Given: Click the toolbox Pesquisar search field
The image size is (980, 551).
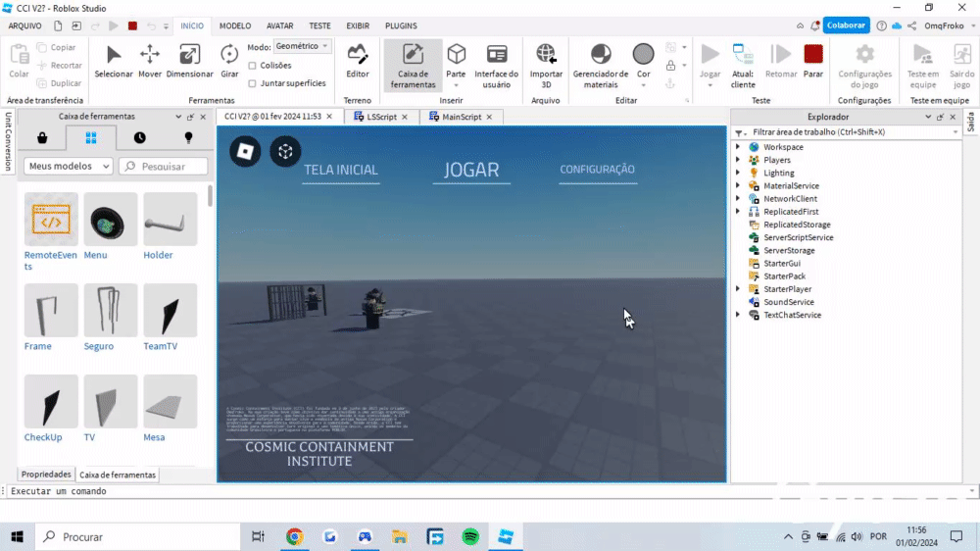Looking at the screenshot, I should (164, 166).
